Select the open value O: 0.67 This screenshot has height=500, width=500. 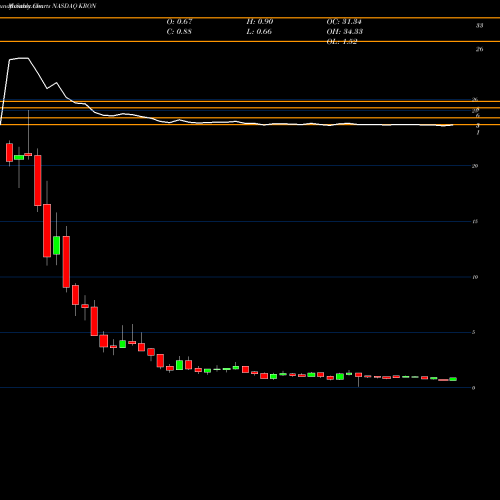179,22
